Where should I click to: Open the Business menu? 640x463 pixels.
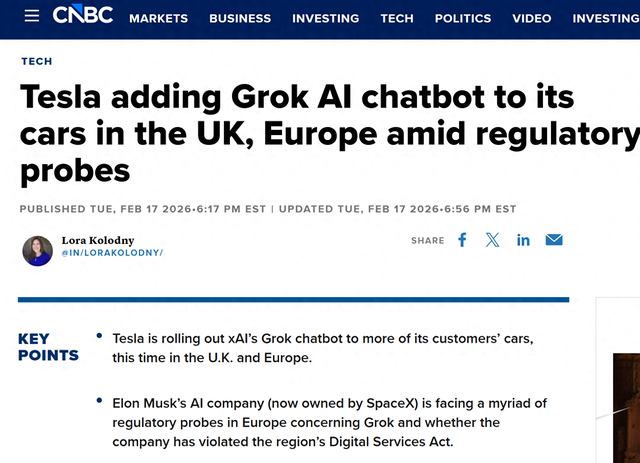click(x=240, y=18)
